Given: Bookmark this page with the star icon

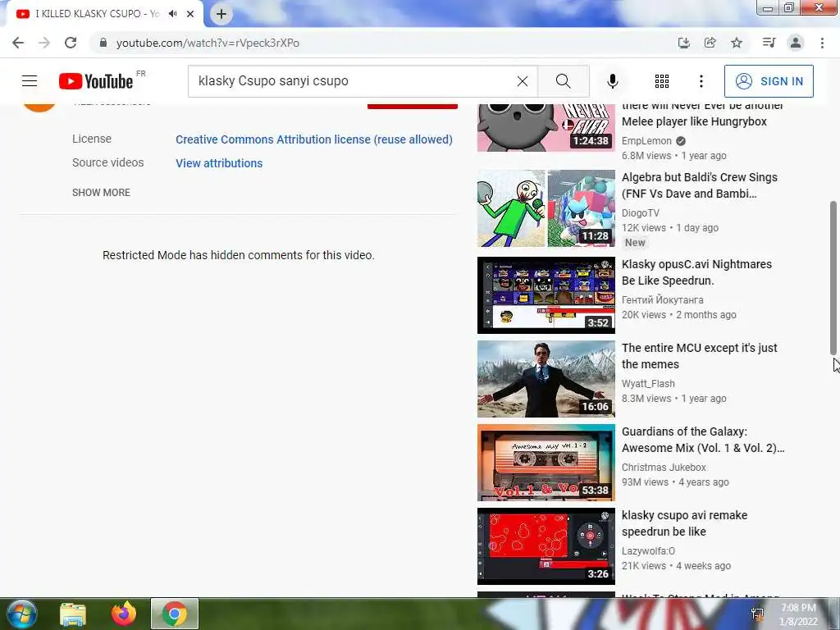Looking at the screenshot, I should [x=737, y=43].
